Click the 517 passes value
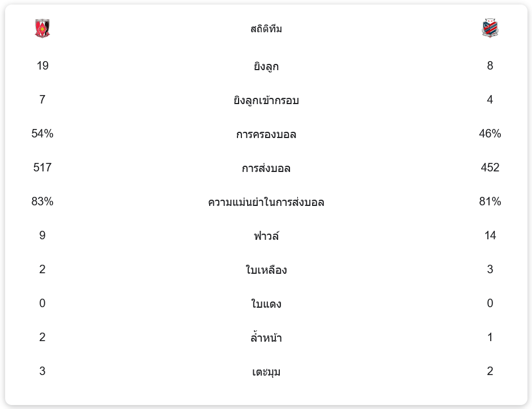The image size is (532, 409). pos(42,167)
